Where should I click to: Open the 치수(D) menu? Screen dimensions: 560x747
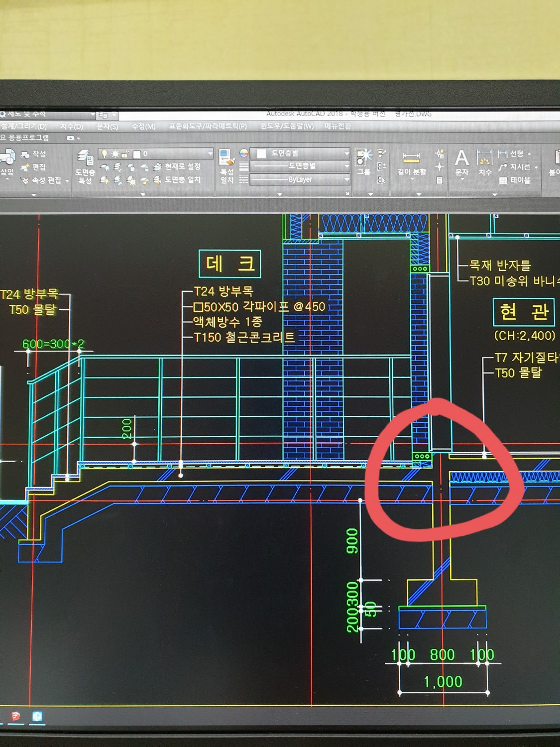(72, 126)
